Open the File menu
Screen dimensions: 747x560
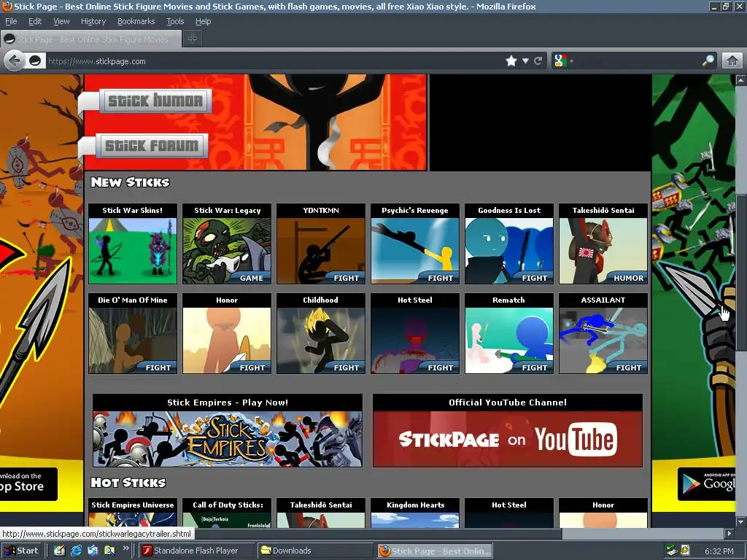click(11, 21)
